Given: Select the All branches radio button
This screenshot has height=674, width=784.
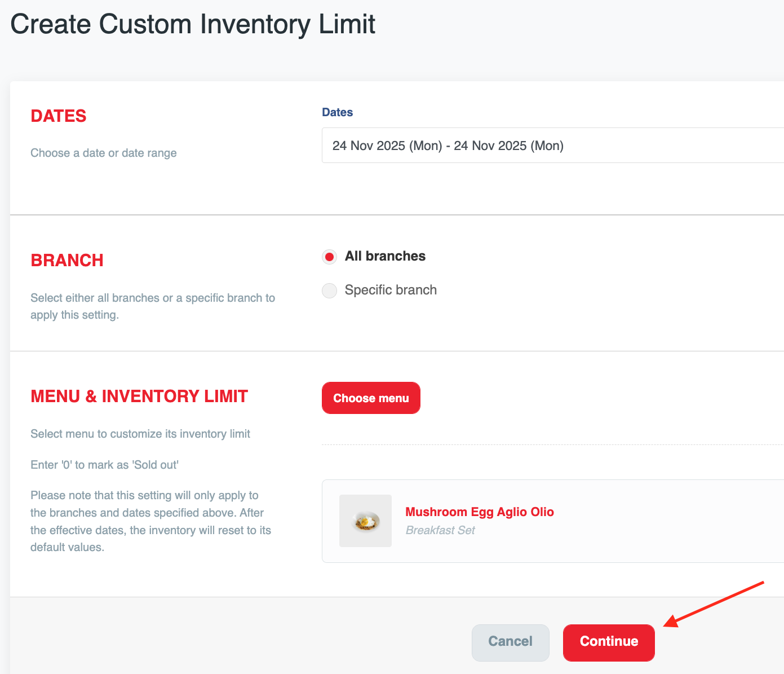Looking at the screenshot, I should pos(329,257).
